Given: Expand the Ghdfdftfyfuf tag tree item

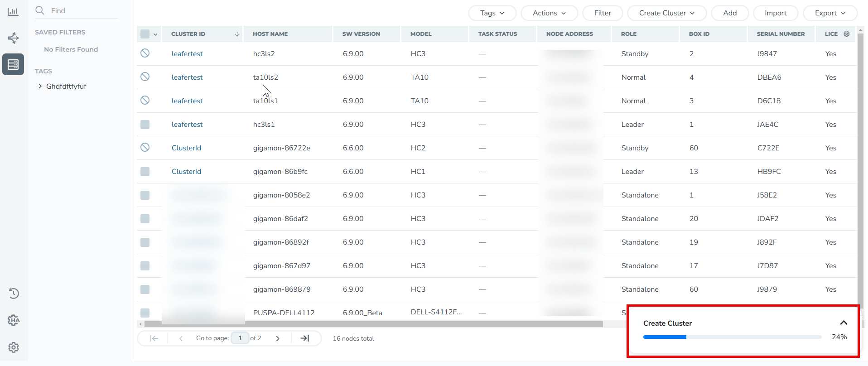Looking at the screenshot, I should click(40, 87).
